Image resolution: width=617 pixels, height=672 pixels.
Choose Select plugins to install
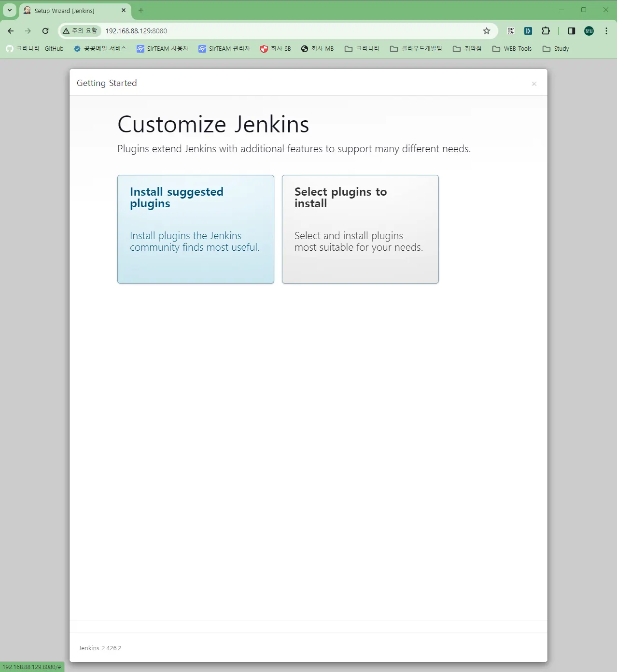click(360, 229)
